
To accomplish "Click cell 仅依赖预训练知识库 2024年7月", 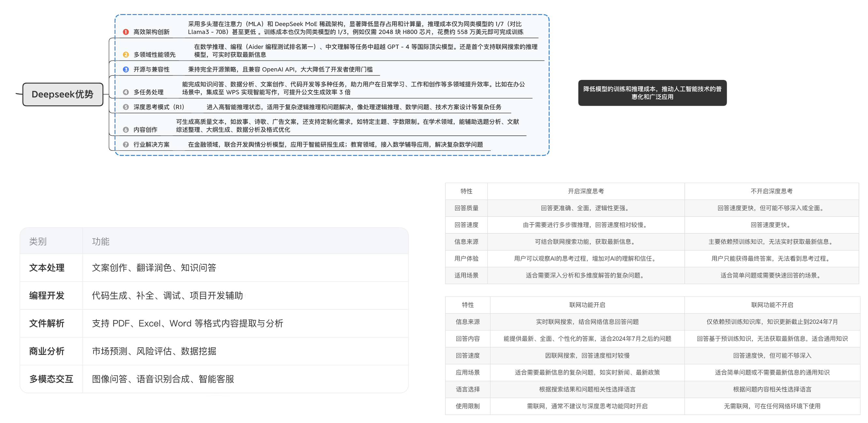I will coord(772,322).
